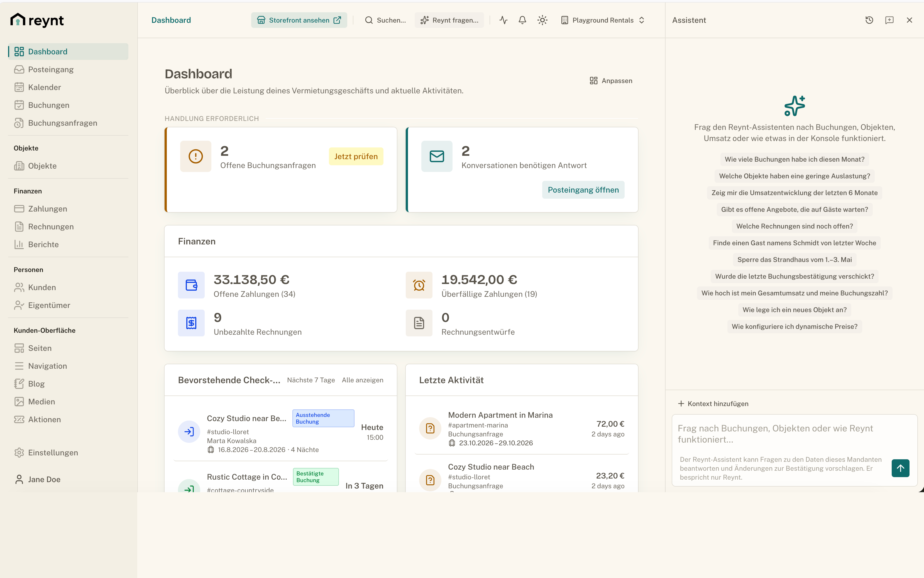Open Objekte in the sidebar

tap(69, 166)
